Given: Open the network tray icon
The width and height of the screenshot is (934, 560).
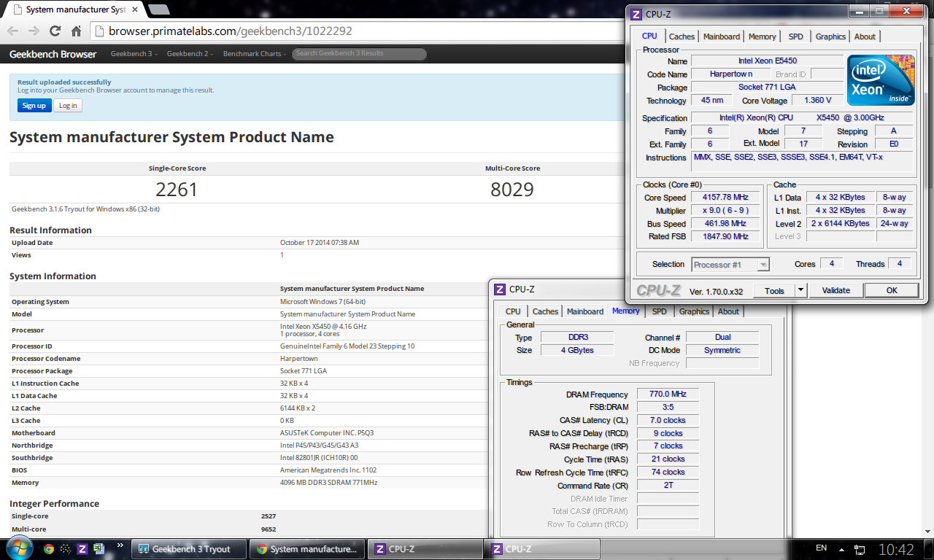Looking at the screenshot, I should [860, 549].
